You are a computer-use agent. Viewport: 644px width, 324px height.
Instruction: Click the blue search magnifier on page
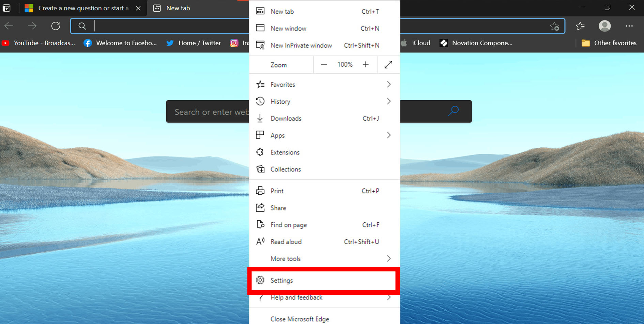pyautogui.click(x=453, y=111)
